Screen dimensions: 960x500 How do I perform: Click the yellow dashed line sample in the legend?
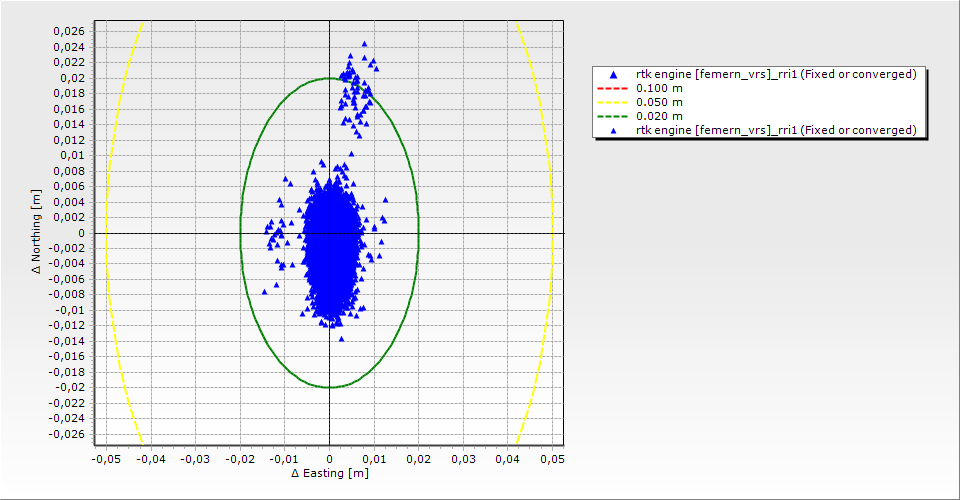(612, 103)
